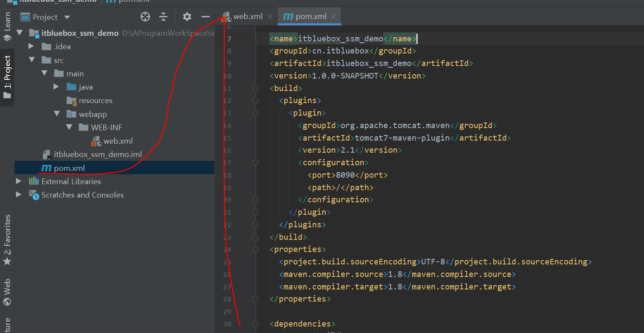Image resolution: width=644 pixels, height=333 pixels.
Task: Click version value 1.0.0-SNAPSHOT
Action: 345,75
